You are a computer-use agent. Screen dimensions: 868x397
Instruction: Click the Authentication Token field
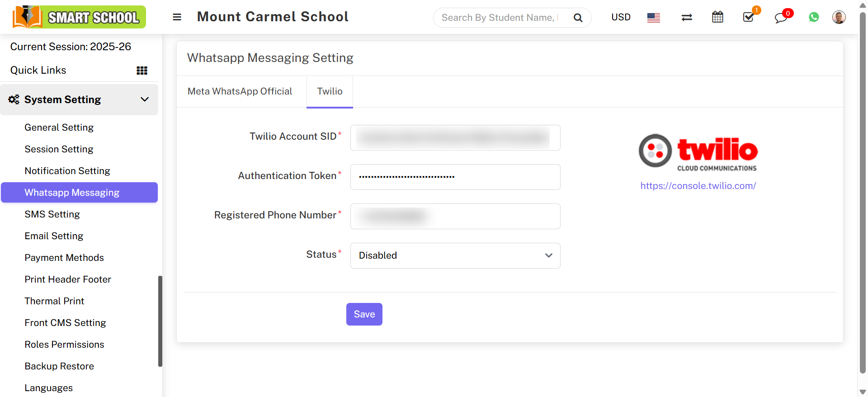[x=455, y=177]
